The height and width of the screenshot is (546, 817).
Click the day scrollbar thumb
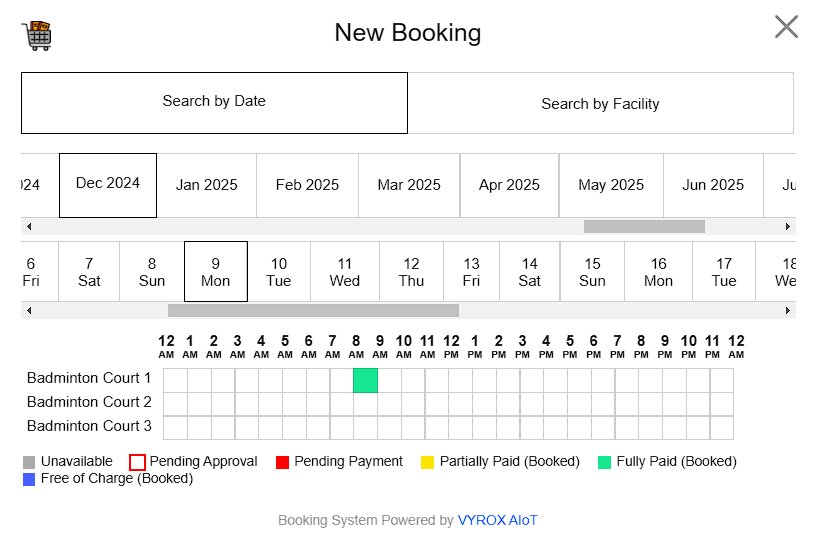tap(313, 311)
